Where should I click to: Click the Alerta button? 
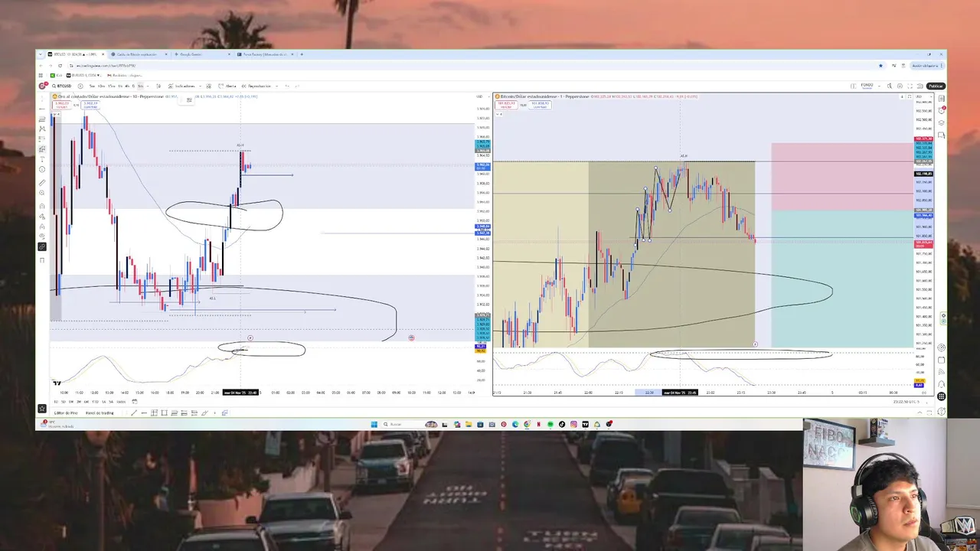click(x=227, y=86)
